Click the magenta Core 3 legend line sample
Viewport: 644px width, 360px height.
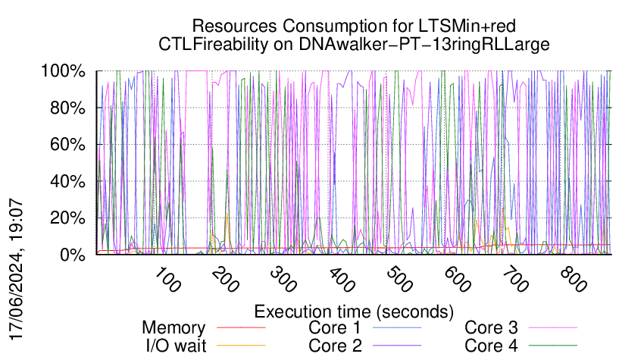[x=553, y=327]
